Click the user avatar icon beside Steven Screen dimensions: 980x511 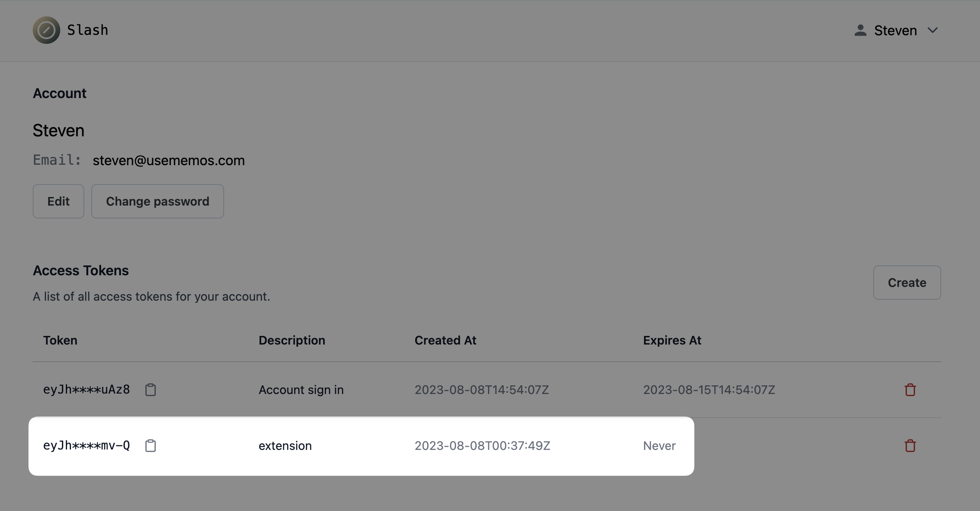pos(860,30)
